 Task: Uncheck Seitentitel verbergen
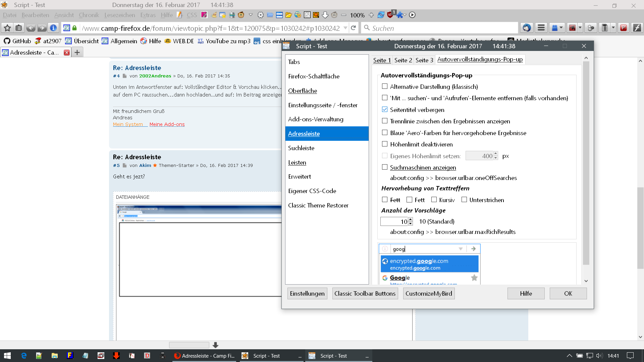(x=385, y=110)
